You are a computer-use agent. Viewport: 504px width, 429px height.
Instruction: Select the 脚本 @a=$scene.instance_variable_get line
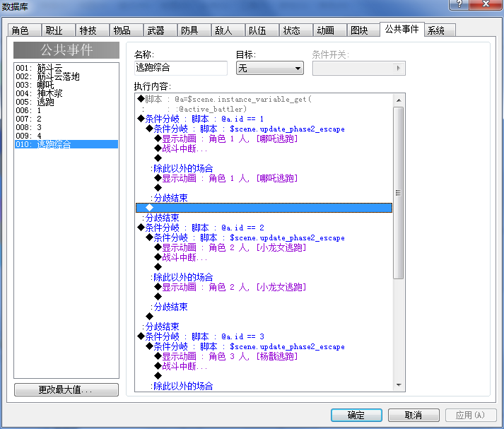coord(264,99)
